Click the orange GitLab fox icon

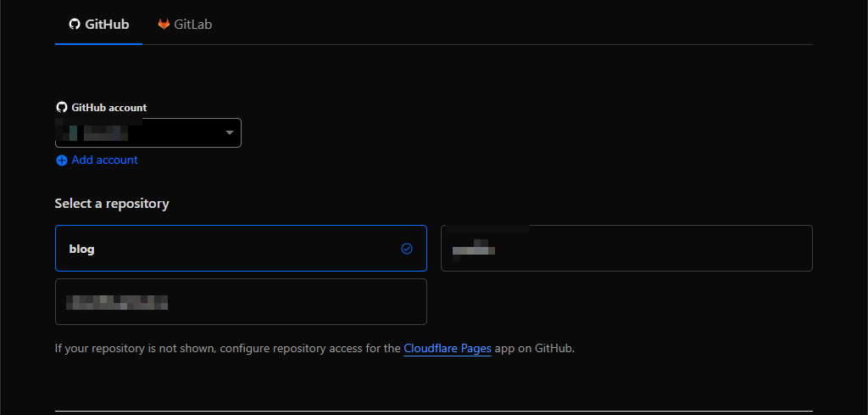pyautogui.click(x=164, y=25)
